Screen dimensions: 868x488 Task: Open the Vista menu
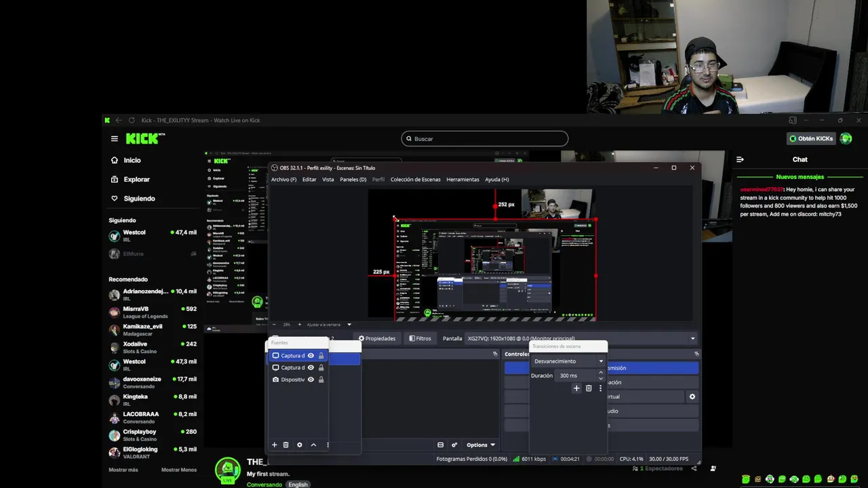pyautogui.click(x=328, y=179)
